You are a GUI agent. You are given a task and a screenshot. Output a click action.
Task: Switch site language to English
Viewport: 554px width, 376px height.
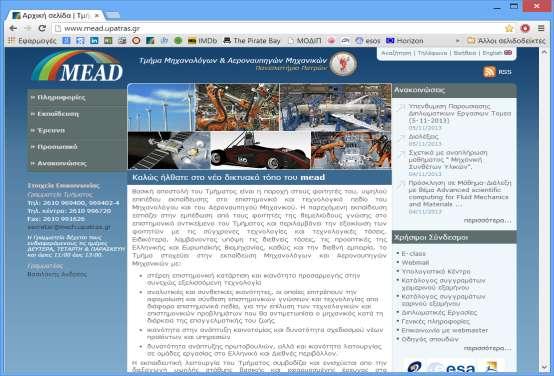click(497, 53)
